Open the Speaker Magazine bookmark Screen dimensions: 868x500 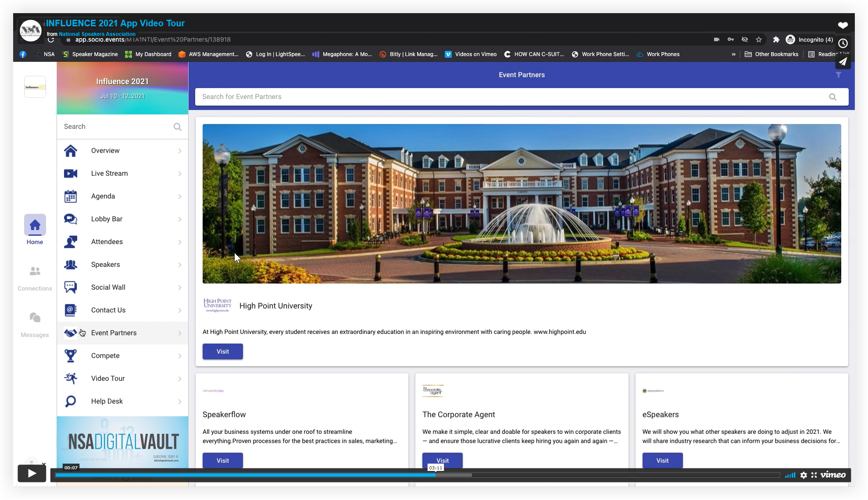tap(90, 54)
